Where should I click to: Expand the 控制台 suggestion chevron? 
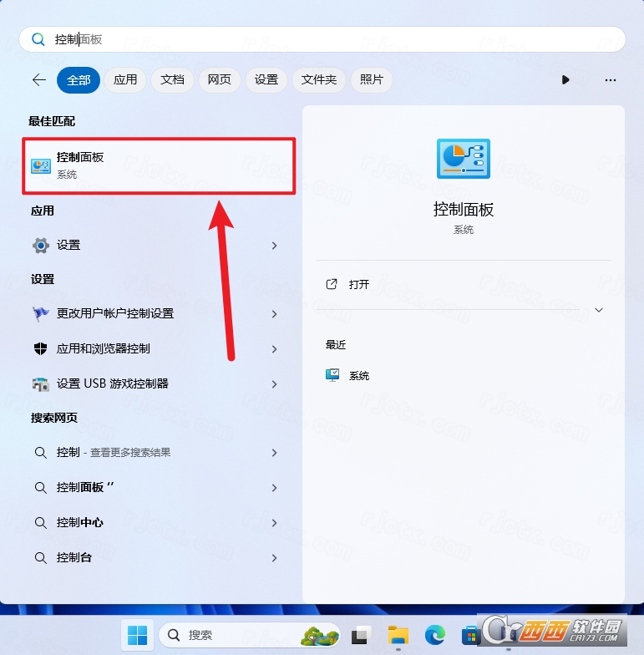point(274,558)
